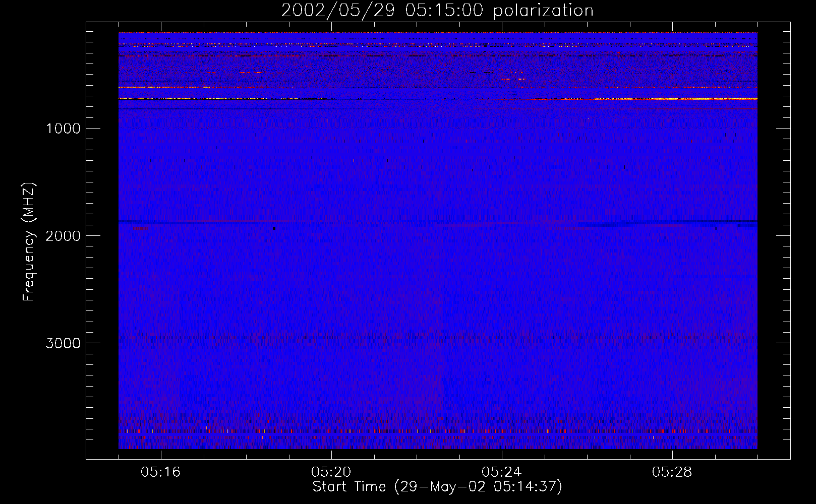Screen dimensions: 816x504
Task: Select the 'Start Time (29-May-02 05:14:37)' label
Action: click(437, 487)
